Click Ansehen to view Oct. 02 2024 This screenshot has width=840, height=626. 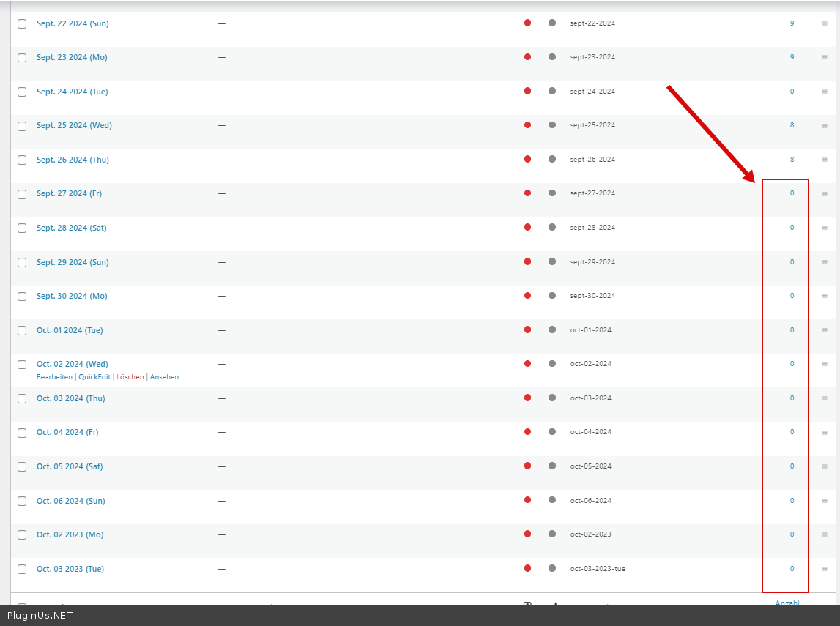point(164,377)
